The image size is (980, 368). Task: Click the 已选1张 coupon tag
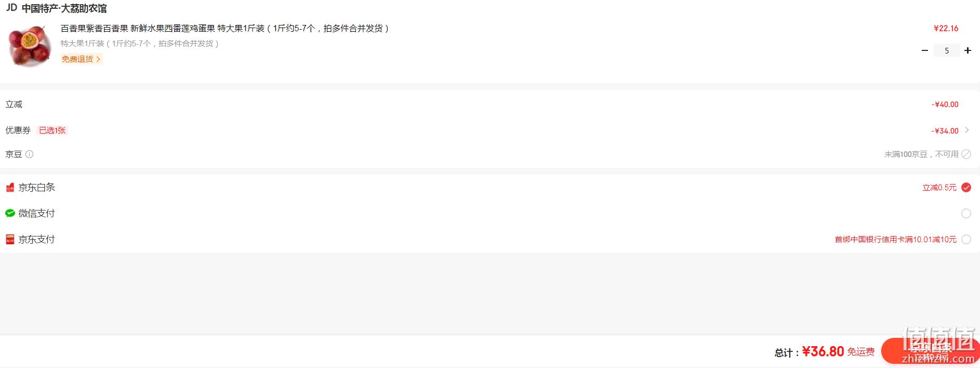coord(53,130)
